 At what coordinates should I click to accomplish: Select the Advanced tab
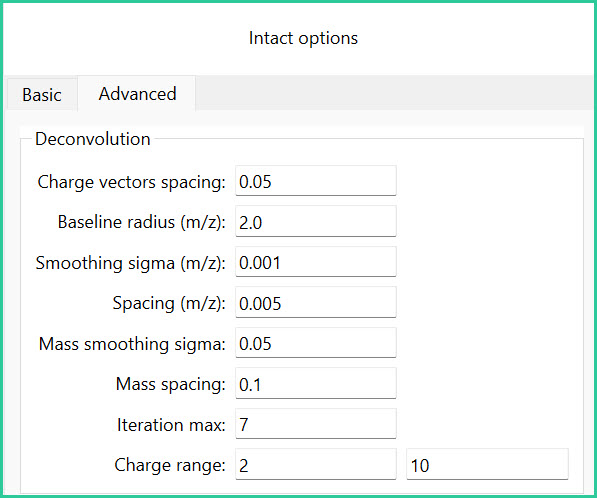[x=137, y=94]
